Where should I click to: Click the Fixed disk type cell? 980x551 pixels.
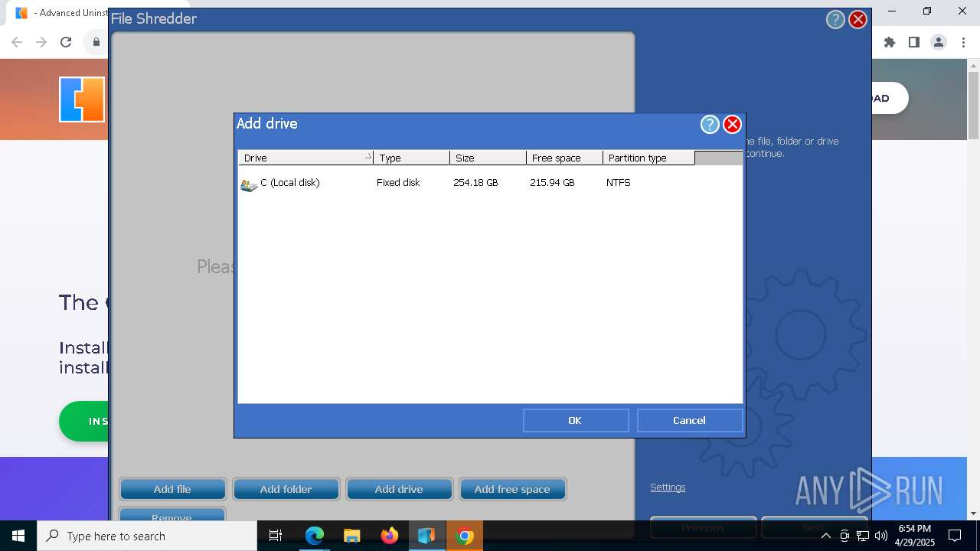tap(398, 183)
